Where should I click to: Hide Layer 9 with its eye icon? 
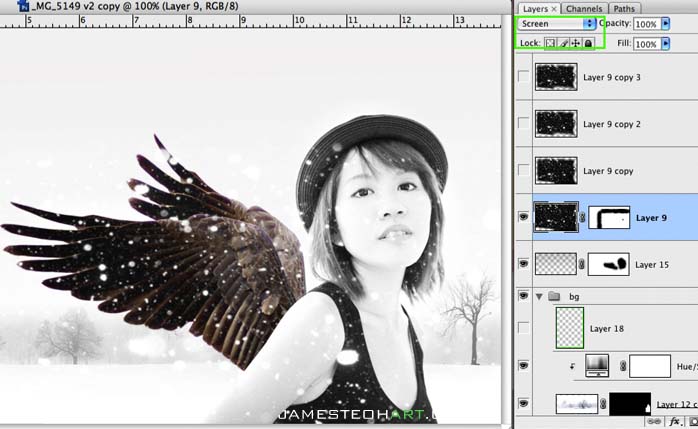pos(524,217)
